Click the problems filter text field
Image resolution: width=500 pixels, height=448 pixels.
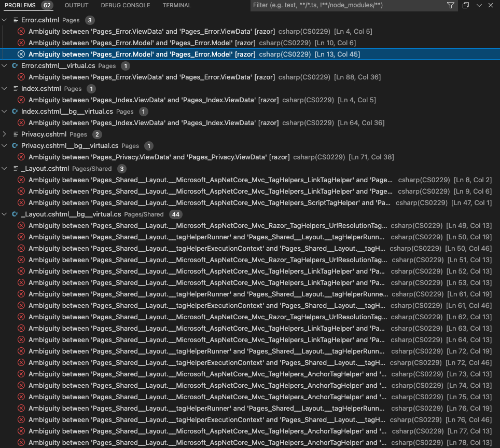point(348,5)
